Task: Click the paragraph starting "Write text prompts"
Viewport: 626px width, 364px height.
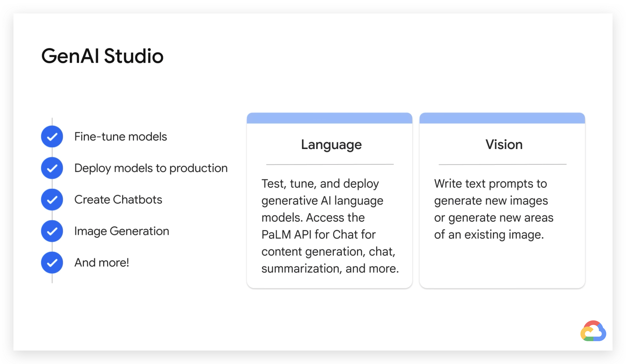Action: tap(493, 209)
